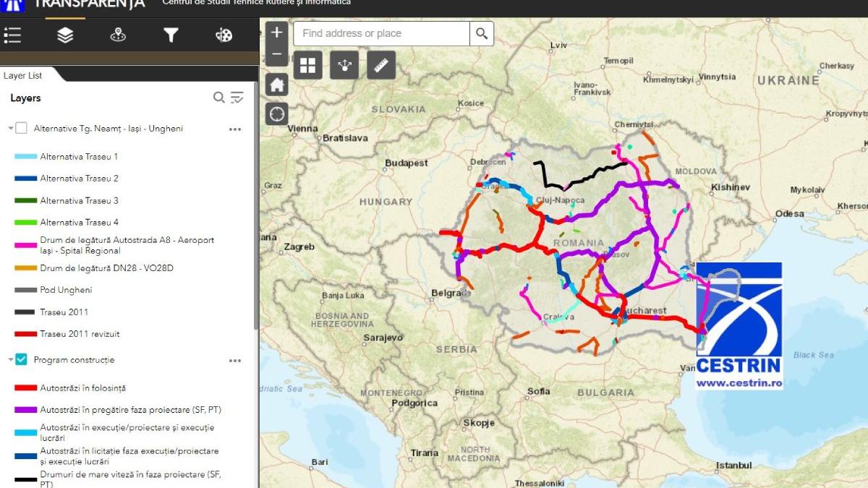Open the Filter widget
Screen dimensions: 868x488
click(x=171, y=34)
